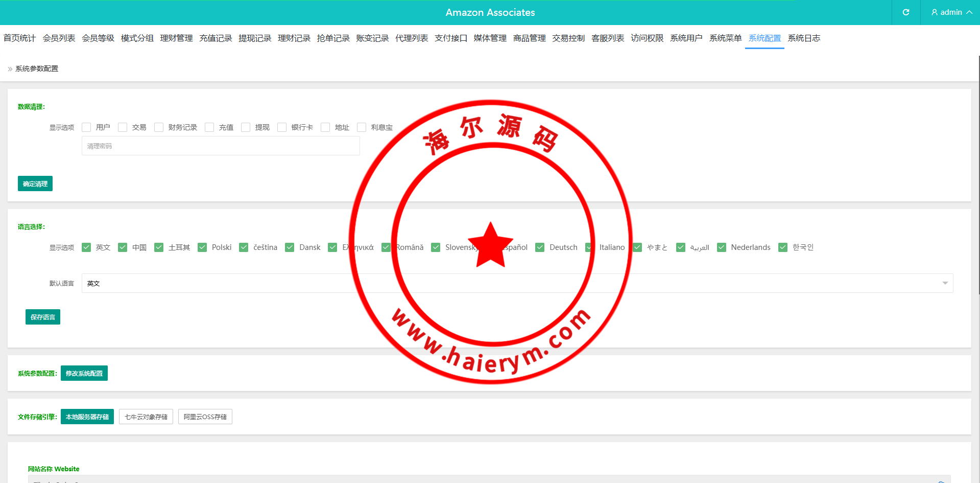The height and width of the screenshot is (483, 980).
Task: Open the 会员列表 menu tab
Action: [59, 38]
